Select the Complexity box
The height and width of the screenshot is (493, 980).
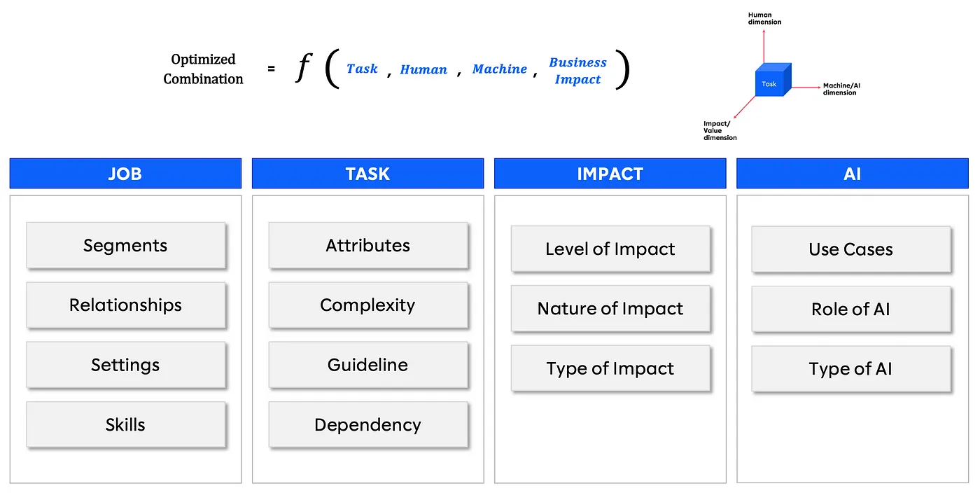[x=368, y=305]
